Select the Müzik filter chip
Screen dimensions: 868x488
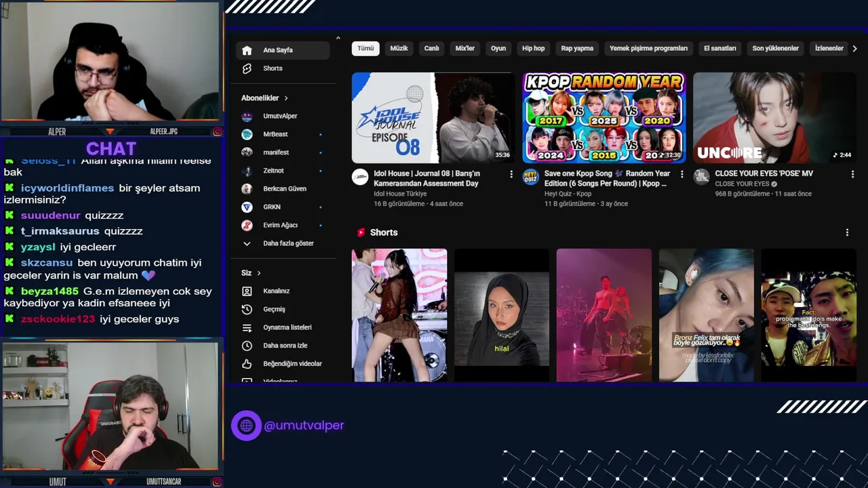click(x=399, y=49)
